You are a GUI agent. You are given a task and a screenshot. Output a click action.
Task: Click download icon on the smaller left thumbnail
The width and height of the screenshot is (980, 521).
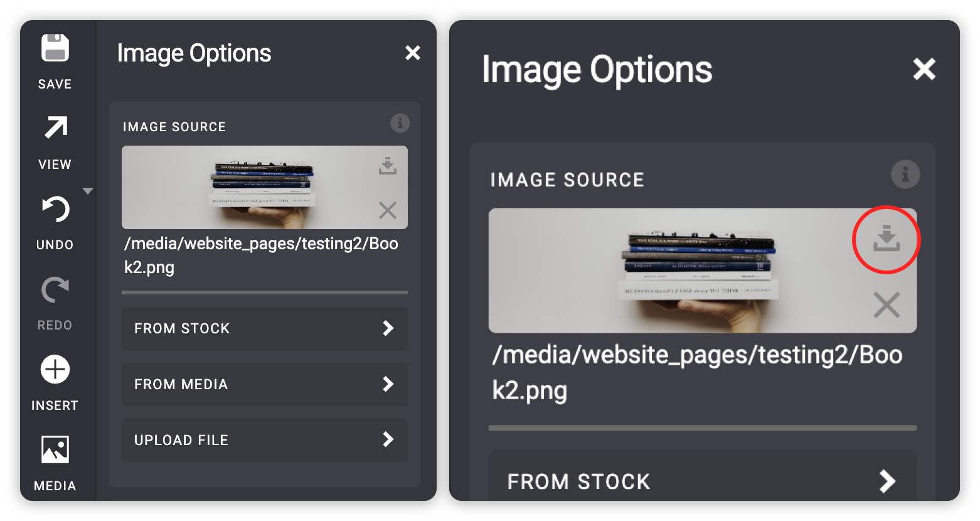pyautogui.click(x=388, y=166)
